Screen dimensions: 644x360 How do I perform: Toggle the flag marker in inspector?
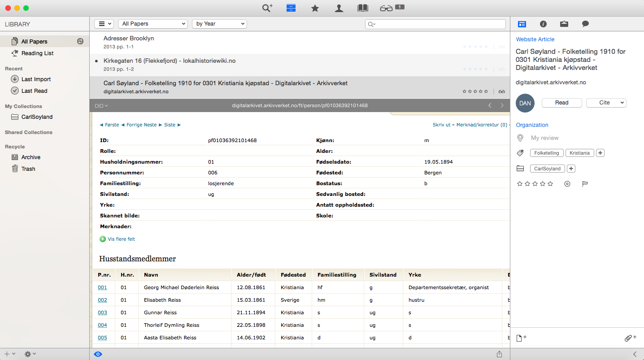coord(585,184)
